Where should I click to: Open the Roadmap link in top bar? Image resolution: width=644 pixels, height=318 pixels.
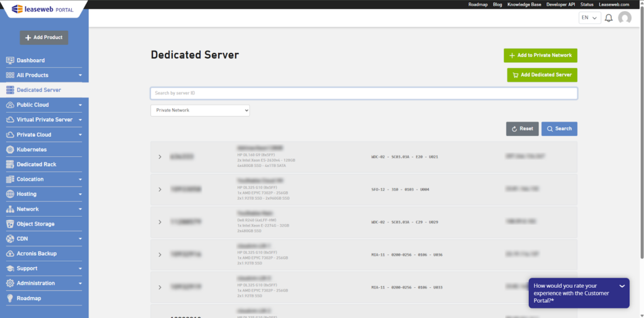[478, 4]
